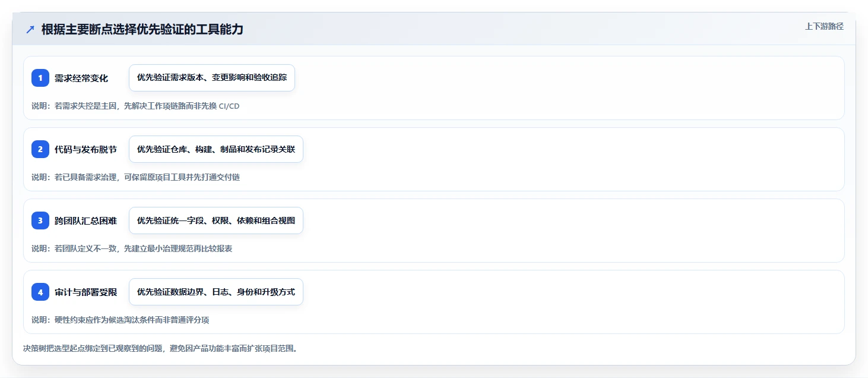Select the 优先验证需求版本、变更影响和验收追踪 pill
Image resolution: width=868 pixels, height=378 pixels.
coord(212,78)
